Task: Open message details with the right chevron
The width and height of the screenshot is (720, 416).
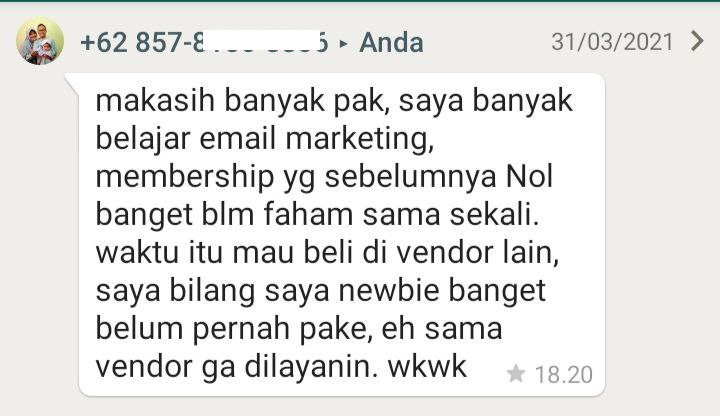Action: click(698, 41)
